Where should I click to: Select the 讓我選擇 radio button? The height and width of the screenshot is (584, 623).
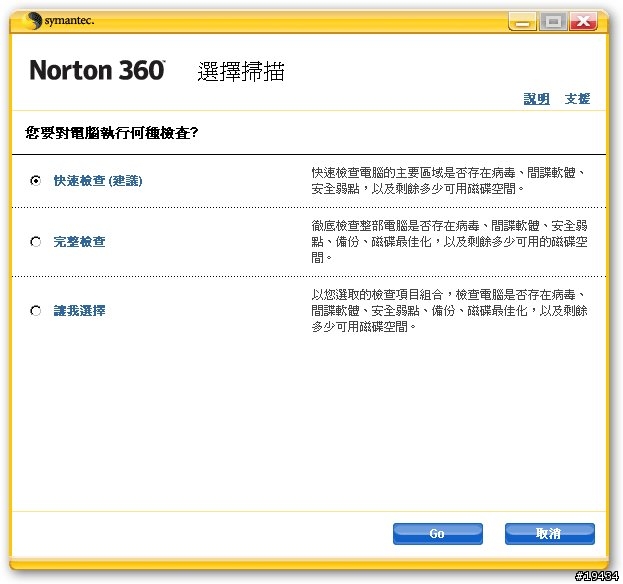(x=35, y=310)
